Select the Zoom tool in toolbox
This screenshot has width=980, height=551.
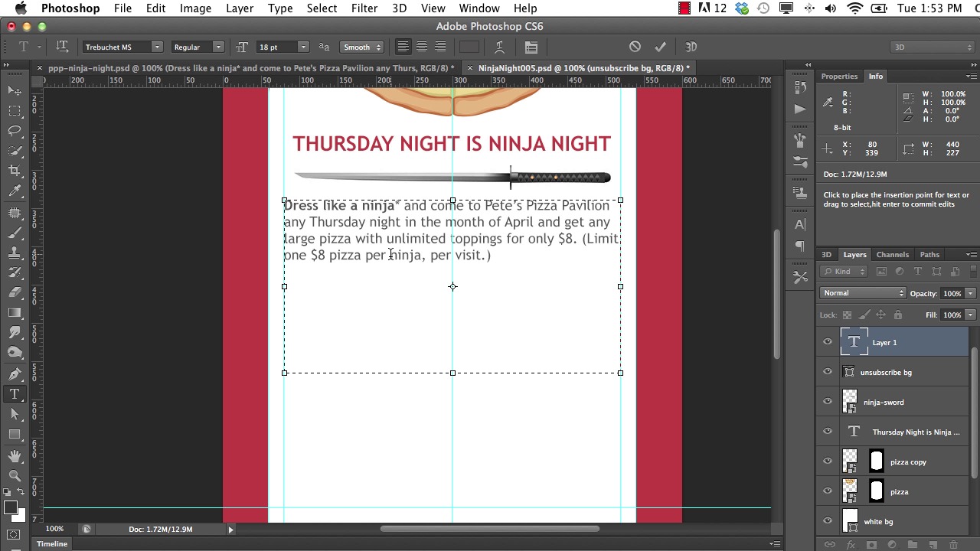(x=15, y=475)
